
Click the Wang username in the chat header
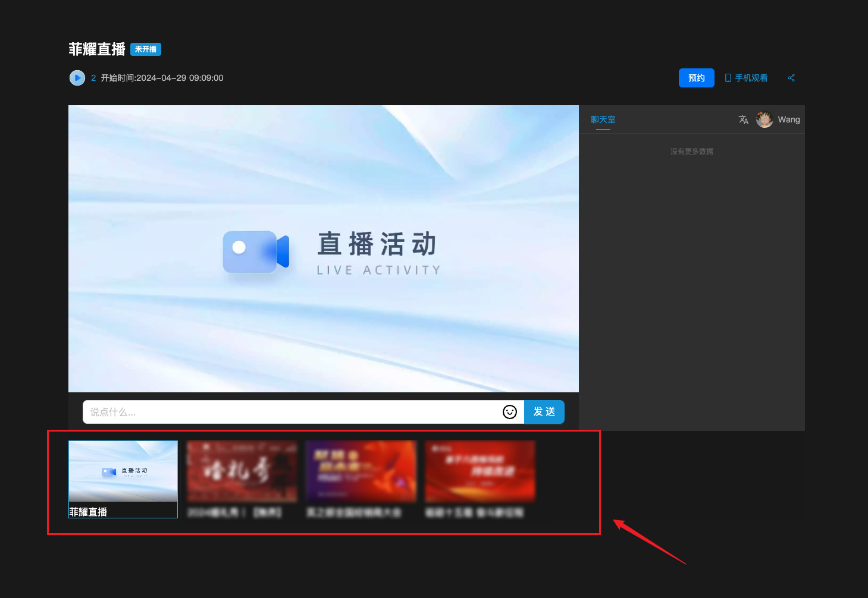tap(789, 119)
